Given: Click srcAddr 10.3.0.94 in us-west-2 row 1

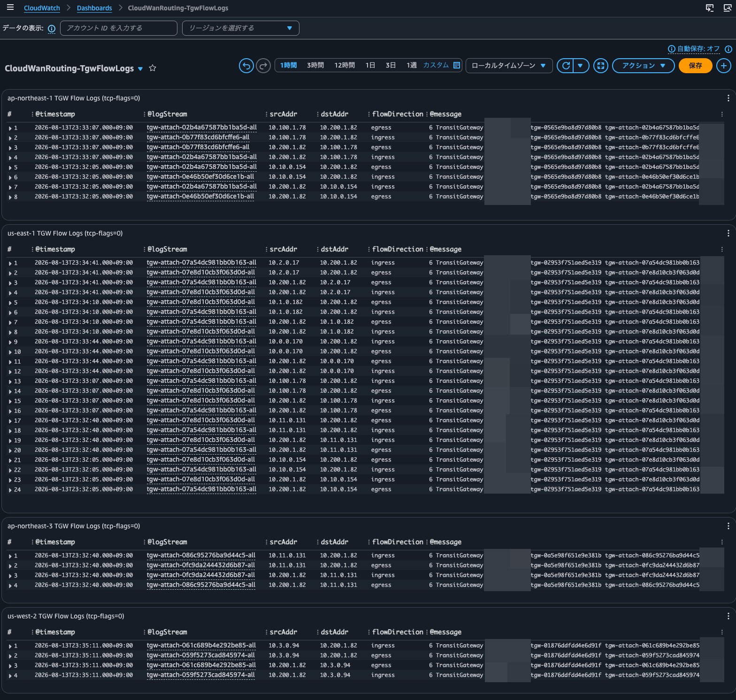Looking at the screenshot, I should click(284, 646).
